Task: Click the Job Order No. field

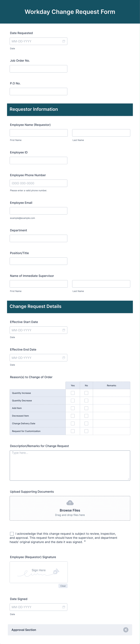Action: point(38,69)
